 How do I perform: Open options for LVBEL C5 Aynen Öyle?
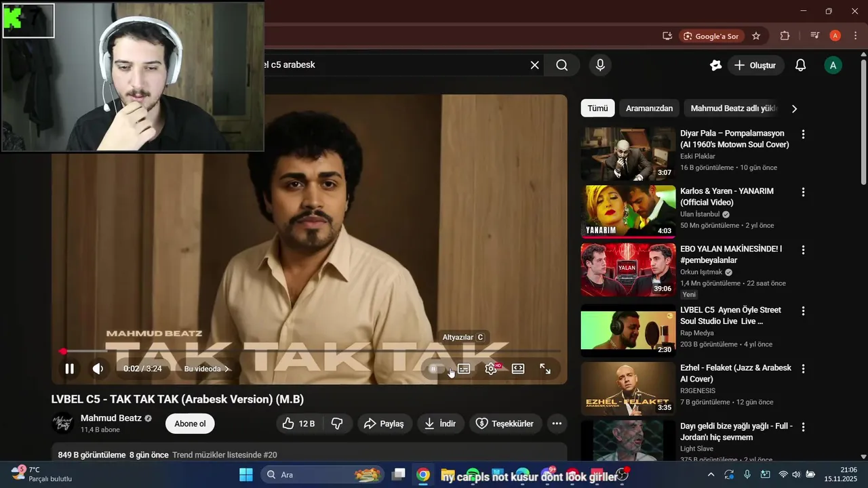(x=803, y=310)
